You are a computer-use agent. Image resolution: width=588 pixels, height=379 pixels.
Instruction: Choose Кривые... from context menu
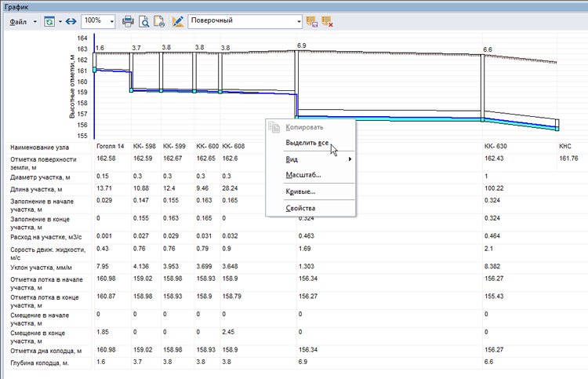301,191
